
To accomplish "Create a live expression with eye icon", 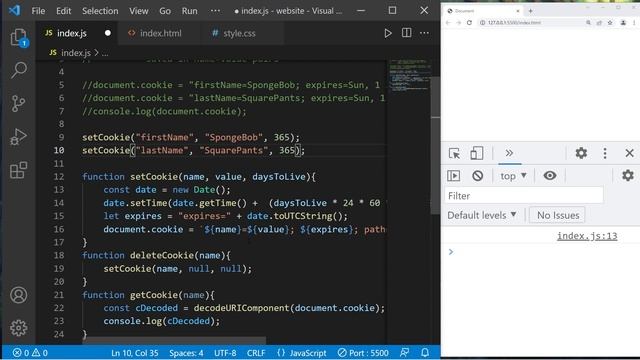I will [550, 176].
